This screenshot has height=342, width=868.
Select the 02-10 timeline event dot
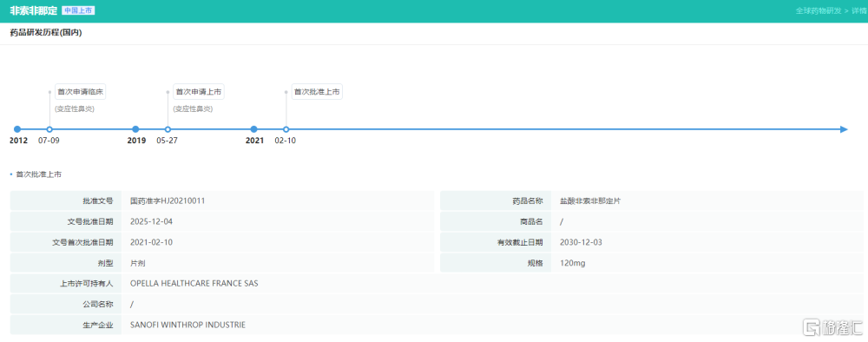tap(286, 129)
